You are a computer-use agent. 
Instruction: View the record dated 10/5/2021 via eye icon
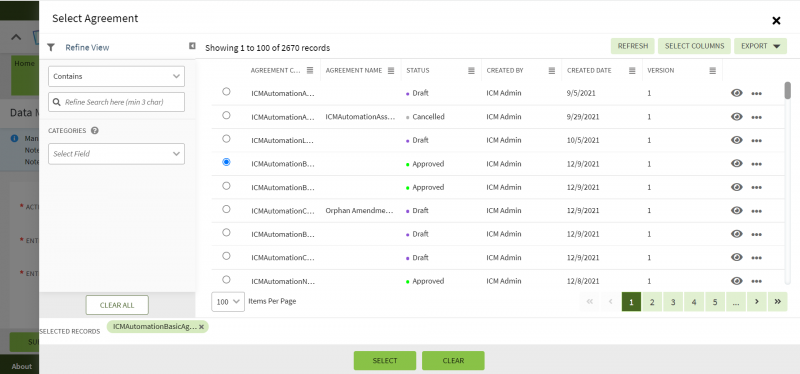tap(736, 140)
